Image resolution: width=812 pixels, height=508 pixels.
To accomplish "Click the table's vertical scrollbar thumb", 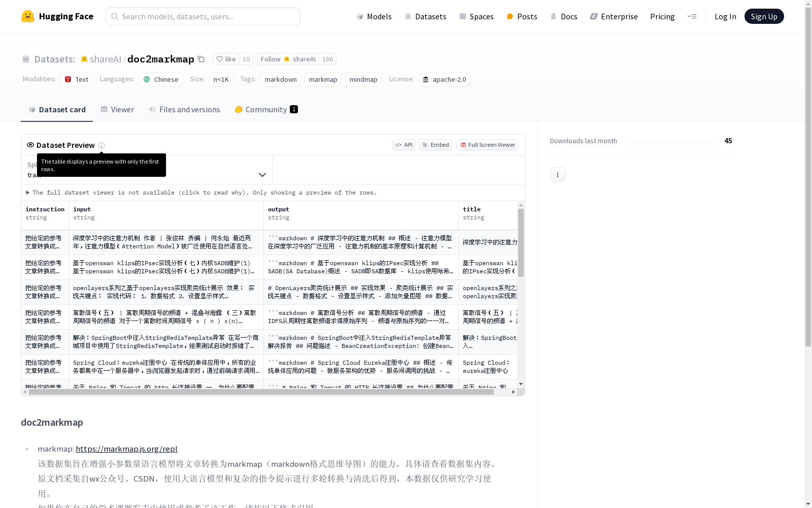I will [521, 242].
